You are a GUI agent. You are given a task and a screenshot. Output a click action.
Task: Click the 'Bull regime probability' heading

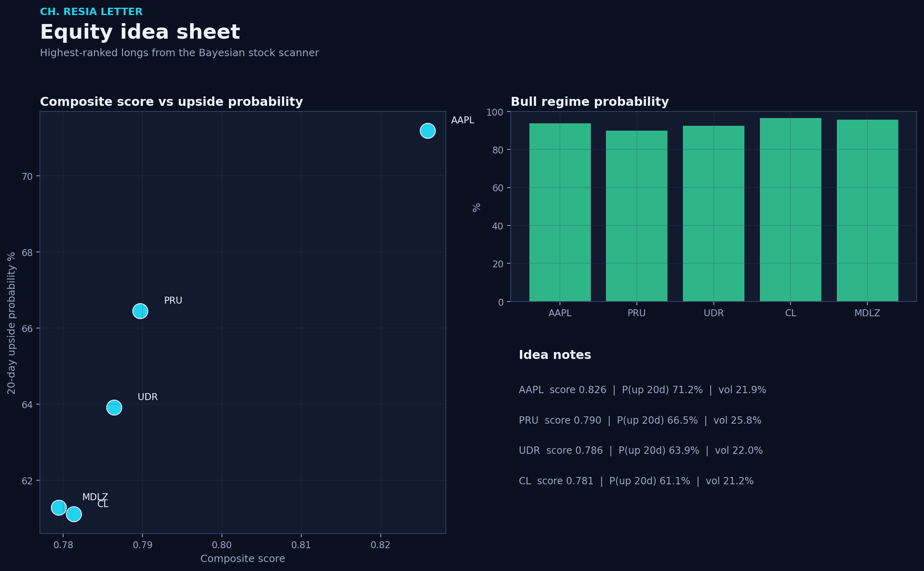coord(590,102)
